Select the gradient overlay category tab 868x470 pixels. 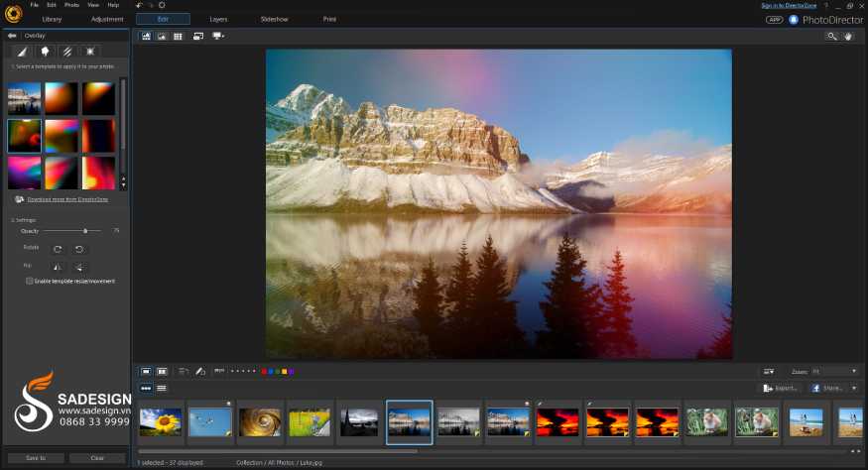[22, 52]
